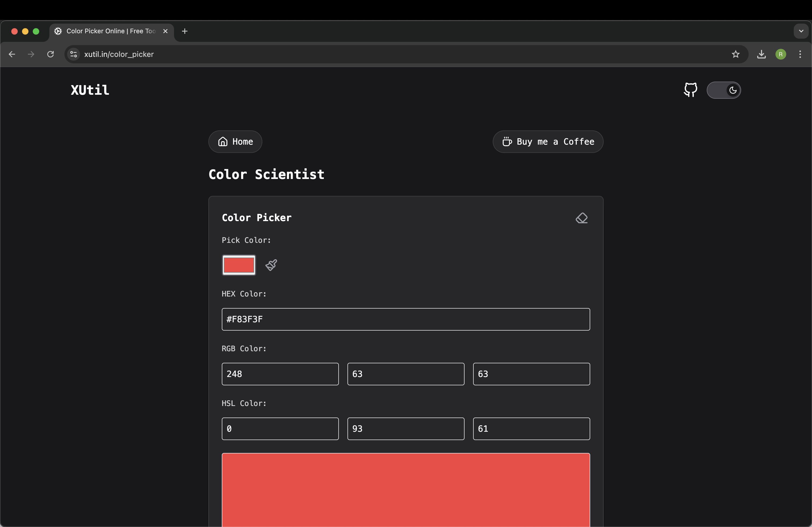Viewport: 812px width, 527px height.
Task: Bookmark this page with star icon
Action: (735, 54)
